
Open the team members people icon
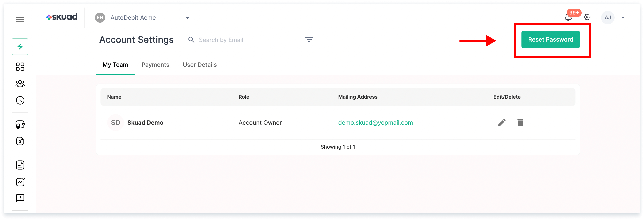pyautogui.click(x=20, y=84)
